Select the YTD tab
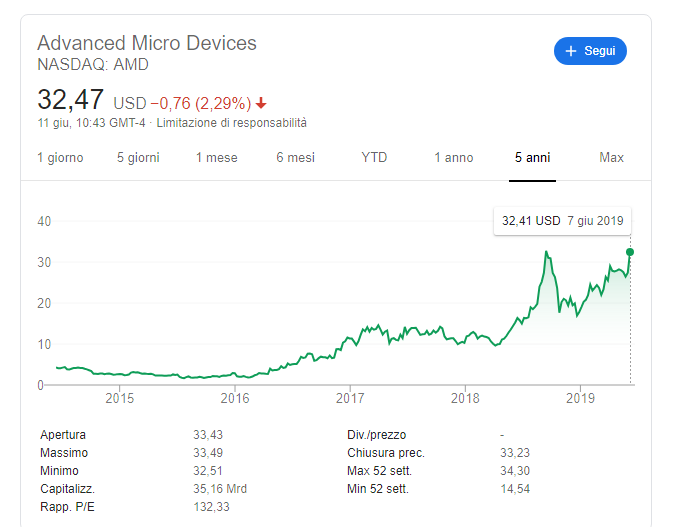Image resolution: width=673 pixels, height=527 pixels. pos(374,157)
